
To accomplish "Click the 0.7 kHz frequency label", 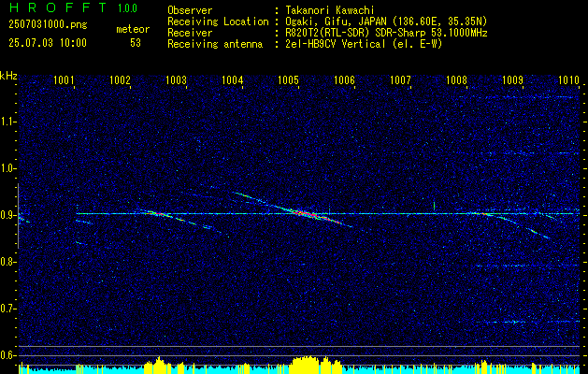I will coord(7,309).
